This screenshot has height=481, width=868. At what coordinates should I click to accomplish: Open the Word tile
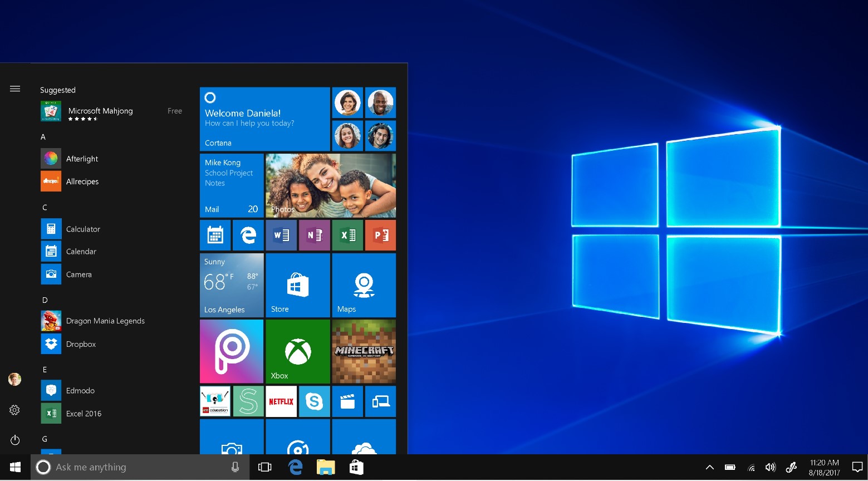click(281, 235)
